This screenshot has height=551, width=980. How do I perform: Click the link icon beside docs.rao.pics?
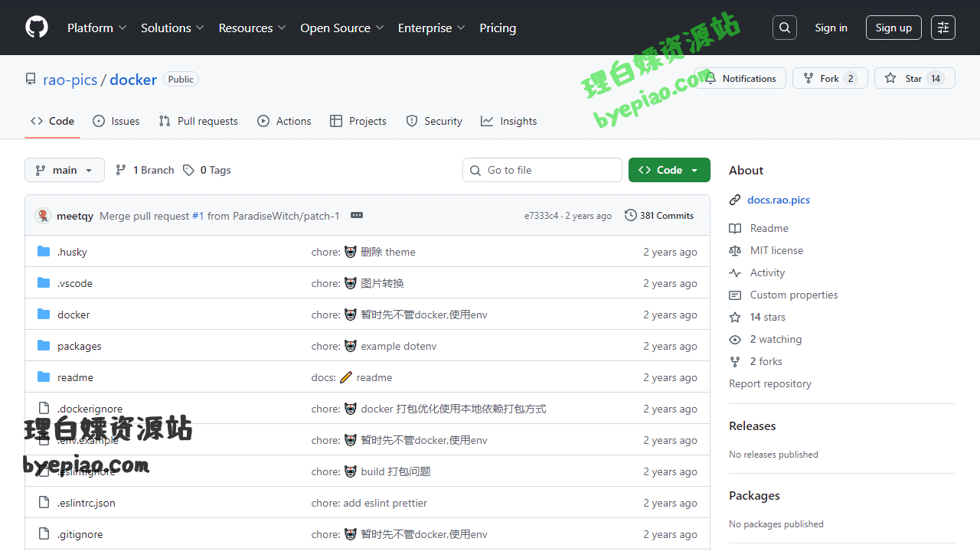[x=735, y=200]
